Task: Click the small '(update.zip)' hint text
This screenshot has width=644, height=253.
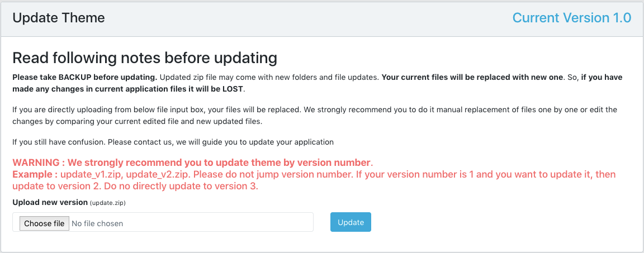Action: tap(107, 203)
